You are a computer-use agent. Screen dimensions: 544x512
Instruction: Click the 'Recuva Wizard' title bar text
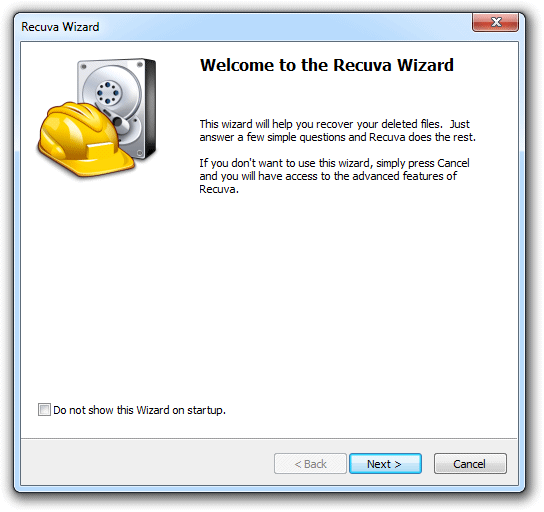click(x=60, y=27)
